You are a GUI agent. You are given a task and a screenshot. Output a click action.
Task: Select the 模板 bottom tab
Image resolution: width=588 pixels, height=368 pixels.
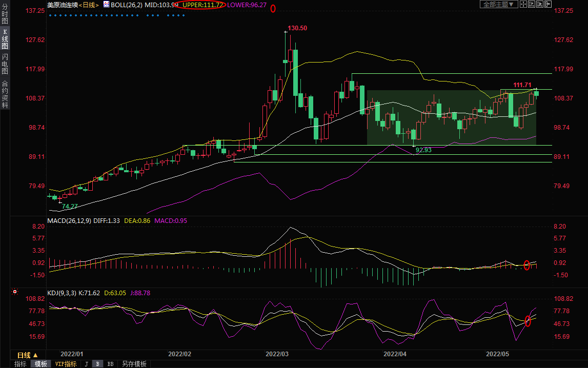[x=40, y=364]
